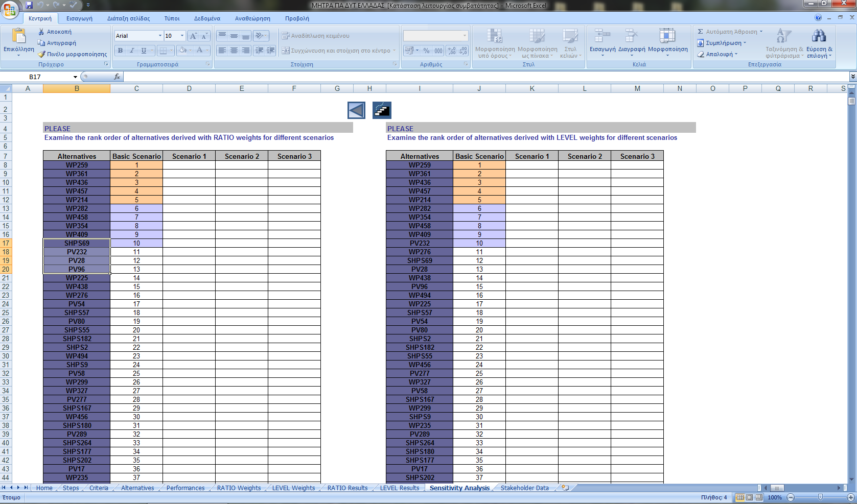
Task: Redo the last undone action
Action: coord(56,5)
